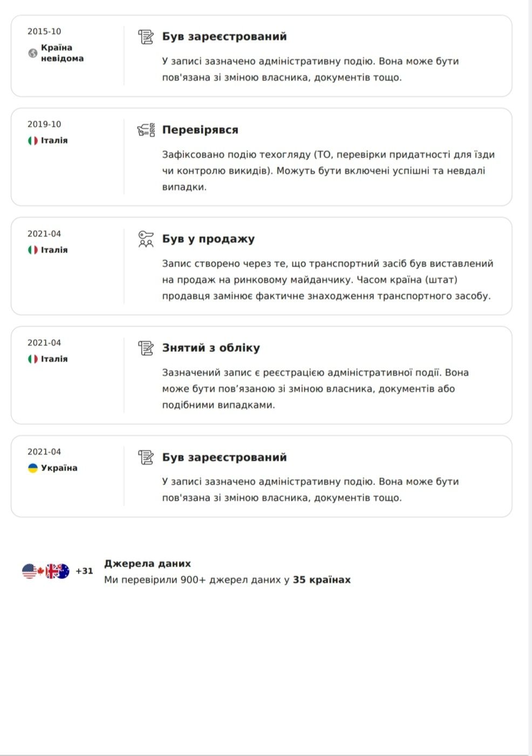Click the "+31" countries counter
Image resolution: width=532 pixels, height=756 pixels.
[84, 571]
